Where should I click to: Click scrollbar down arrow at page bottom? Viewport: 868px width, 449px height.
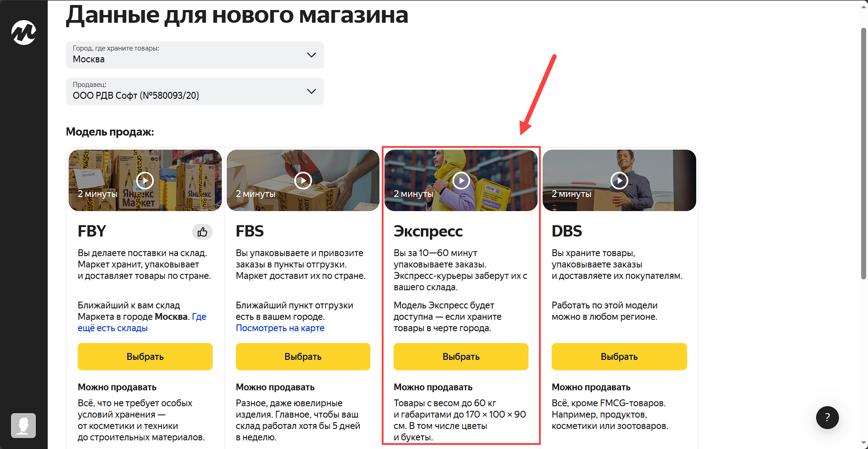tap(863, 443)
